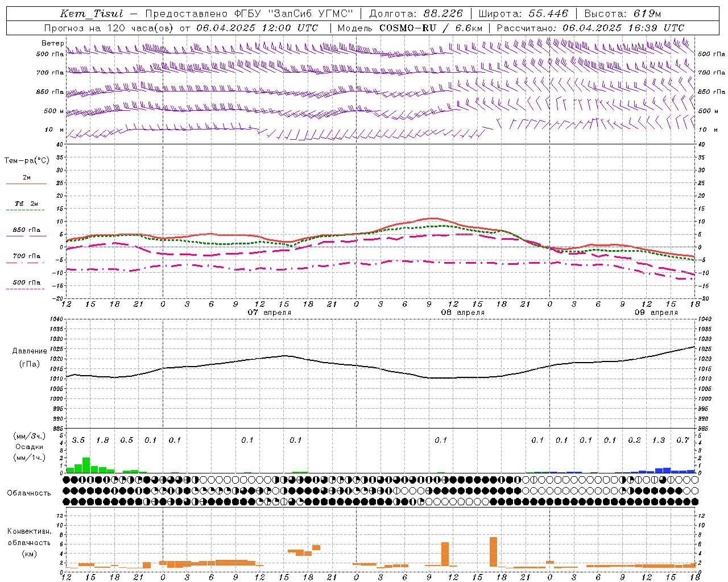Click the tallest orange convective cloud bar

point(493,552)
